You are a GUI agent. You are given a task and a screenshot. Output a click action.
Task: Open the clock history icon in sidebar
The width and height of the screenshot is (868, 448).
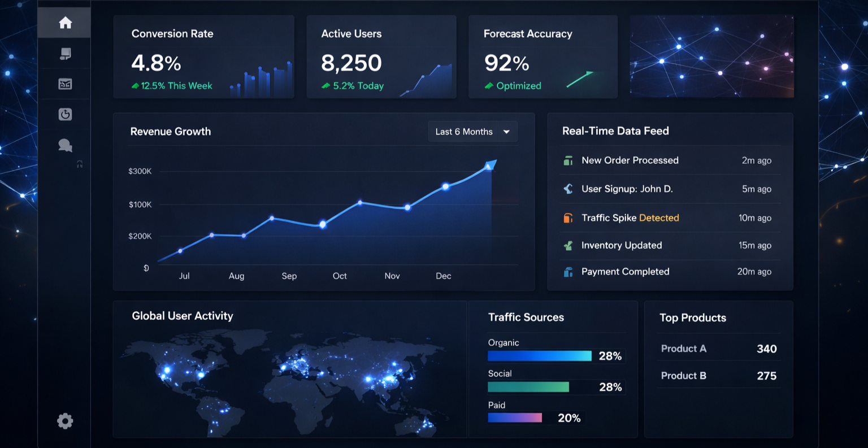click(x=65, y=114)
